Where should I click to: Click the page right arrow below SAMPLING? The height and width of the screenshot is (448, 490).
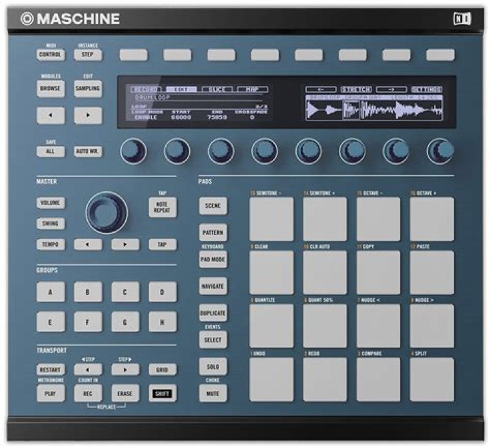88,115
